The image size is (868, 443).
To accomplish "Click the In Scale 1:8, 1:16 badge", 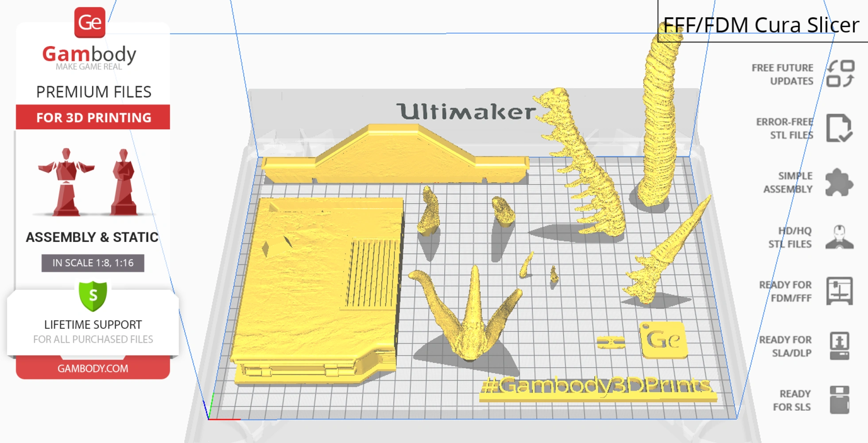I will [x=93, y=263].
